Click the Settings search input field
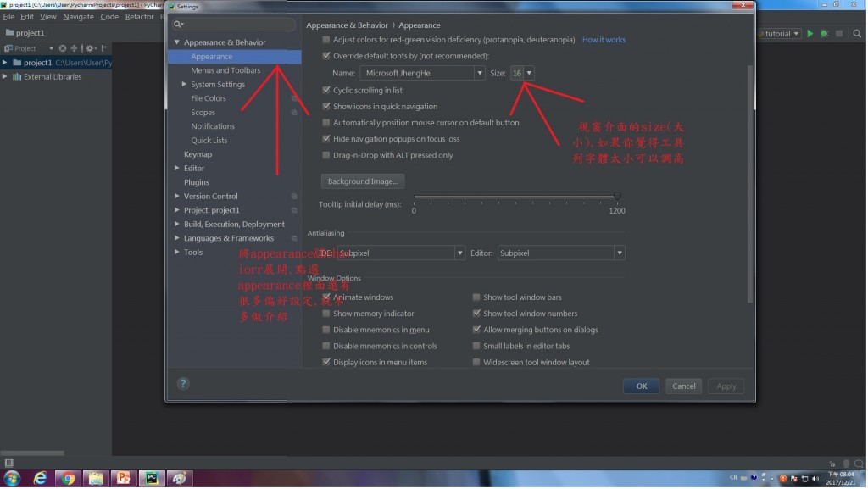 [234, 25]
